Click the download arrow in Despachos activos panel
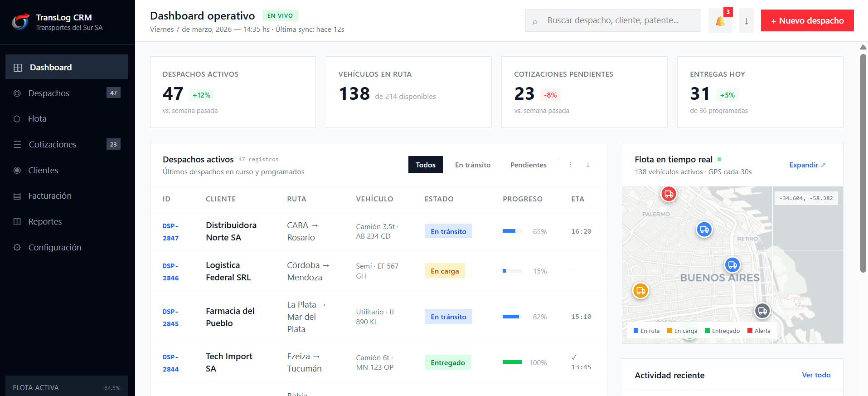Screen dimensions: 868x396 pos(588,165)
